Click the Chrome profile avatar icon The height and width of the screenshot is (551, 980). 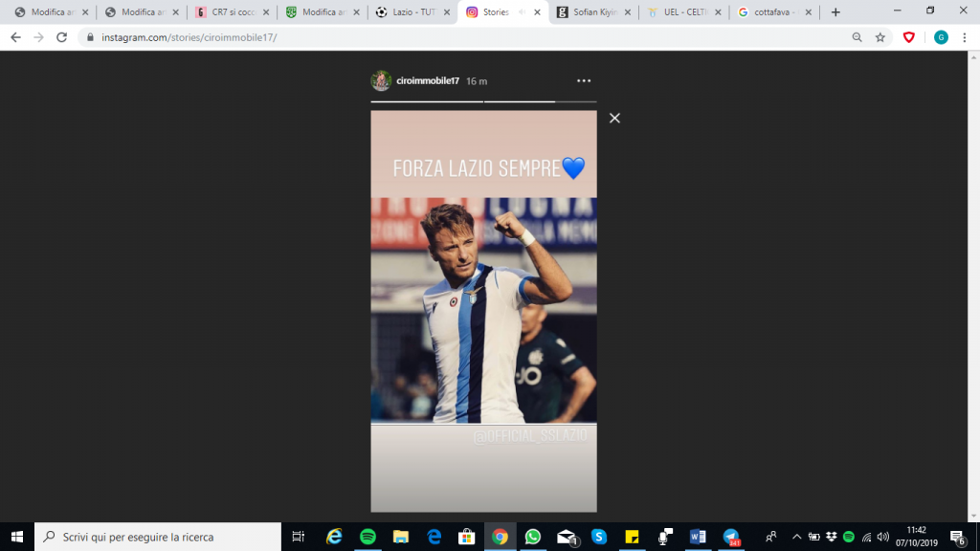[x=939, y=38]
